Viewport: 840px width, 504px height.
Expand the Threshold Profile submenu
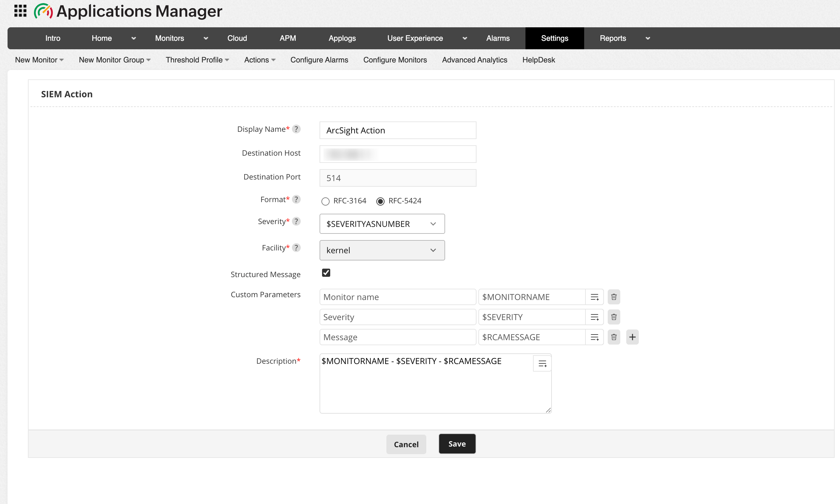197,60
